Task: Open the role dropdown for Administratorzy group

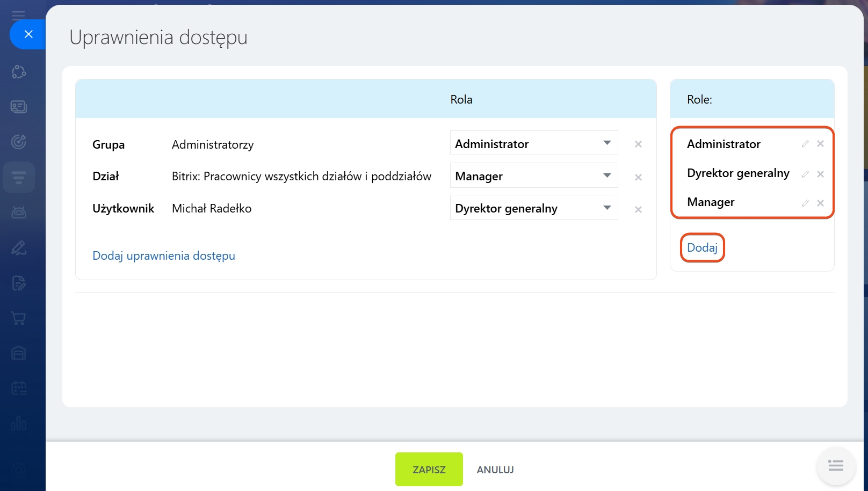Action: tap(533, 143)
